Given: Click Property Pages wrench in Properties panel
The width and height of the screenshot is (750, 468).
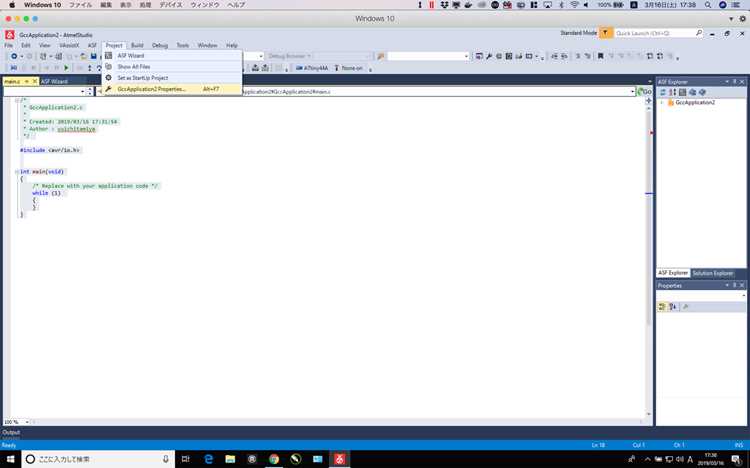Looking at the screenshot, I should point(685,307).
